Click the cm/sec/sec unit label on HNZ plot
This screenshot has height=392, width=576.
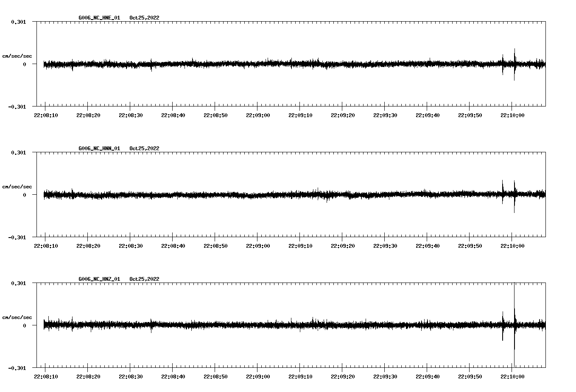(17, 317)
